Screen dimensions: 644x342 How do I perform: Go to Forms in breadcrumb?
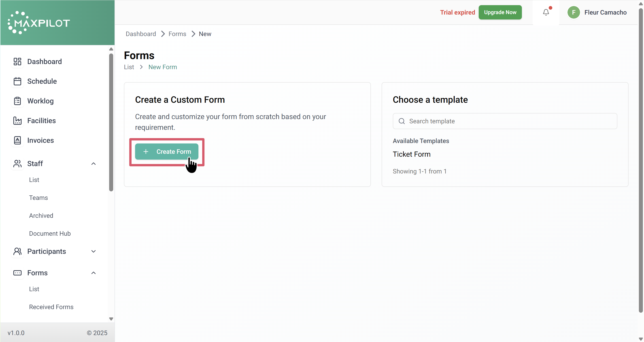click(177, 34)
